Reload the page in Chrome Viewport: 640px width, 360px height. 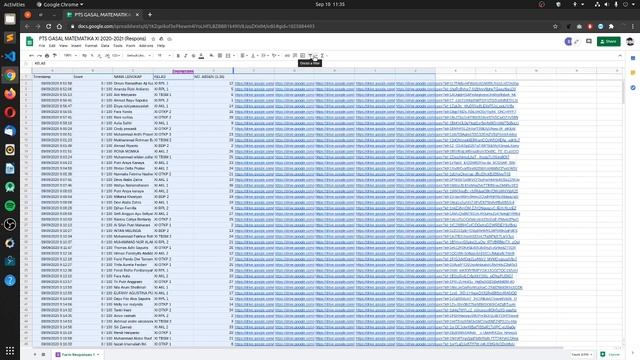pyautogui.click(x=49, y=26)
